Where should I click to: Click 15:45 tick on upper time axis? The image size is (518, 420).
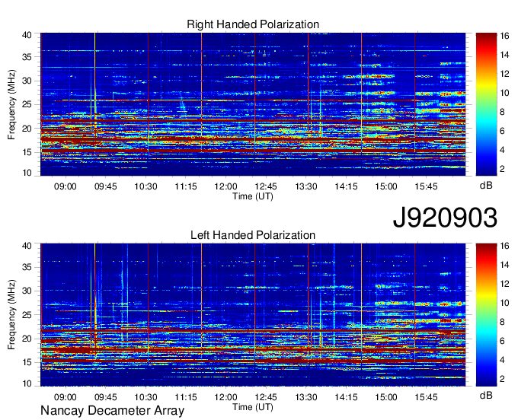426,186
